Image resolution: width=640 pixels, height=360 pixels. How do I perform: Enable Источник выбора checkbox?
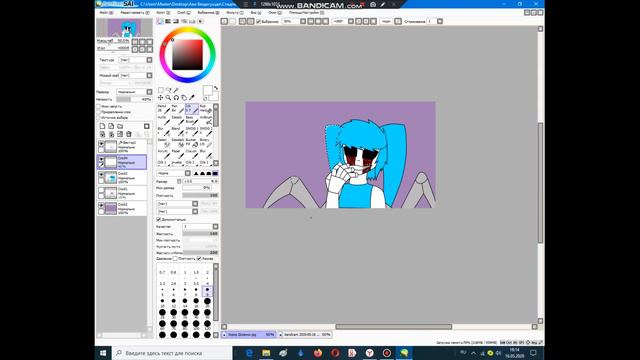click(x=98, y=118)
